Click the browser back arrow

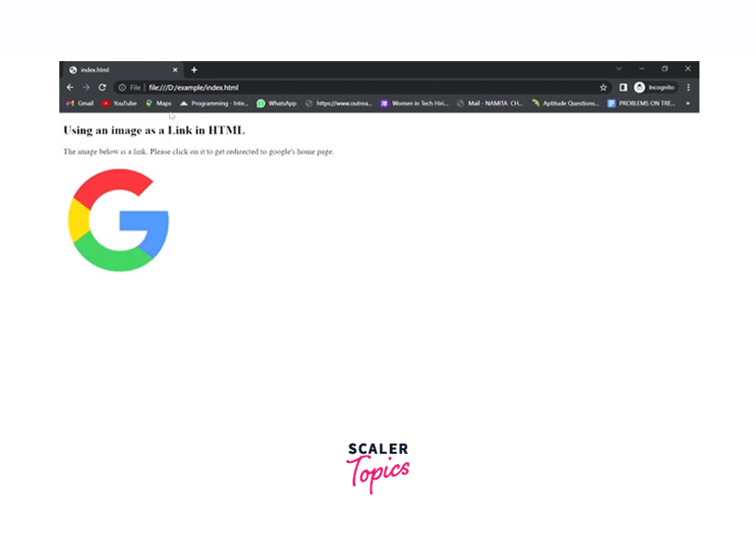[70, 87]
